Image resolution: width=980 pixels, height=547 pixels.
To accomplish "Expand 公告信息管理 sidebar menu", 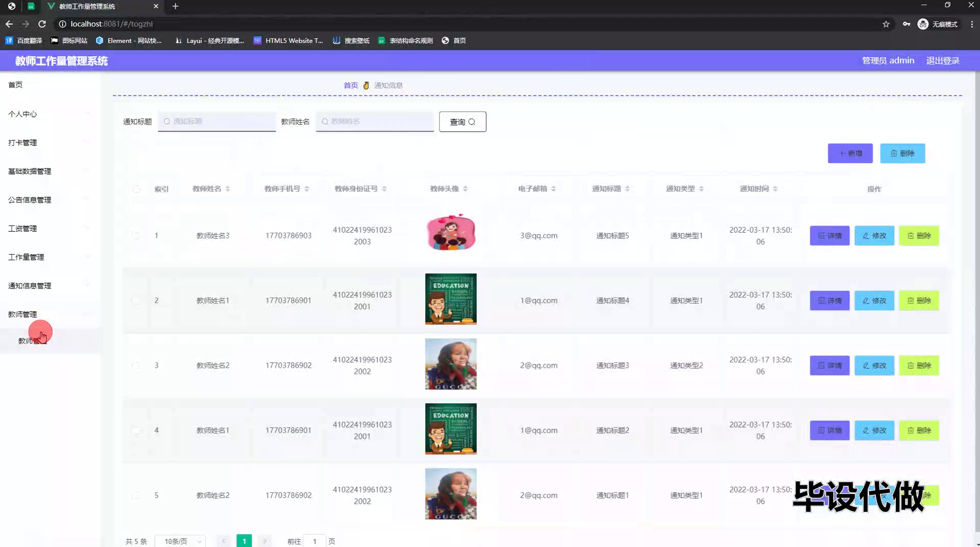I will [50, 200].
